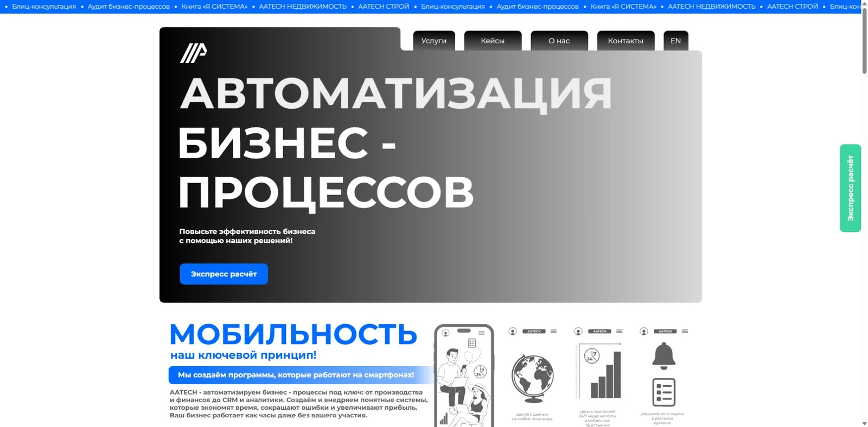Click the user avatar icon in the bell card
The height and width of the screenshot is (427, 868).
(x=644, y=331)
